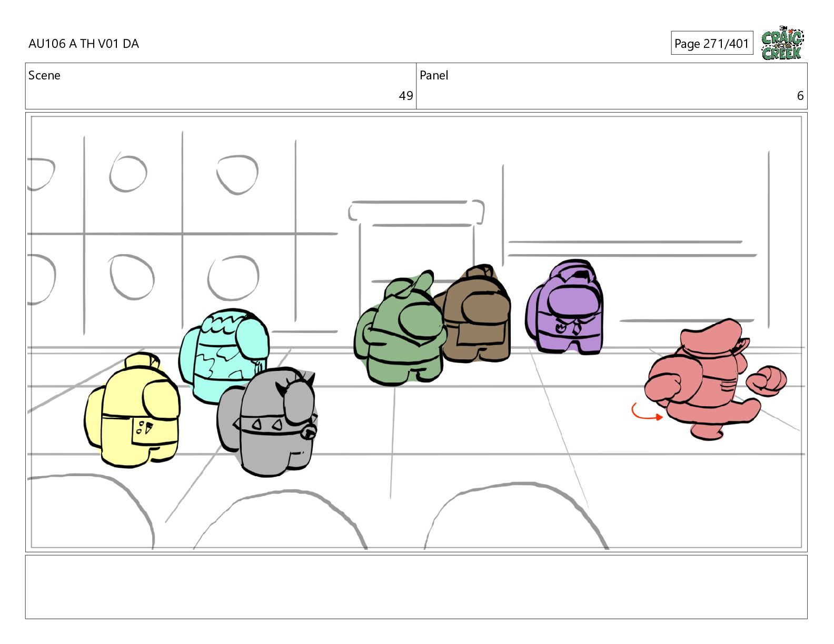Click the 'Scene' label
Screen dimensions: 834x644
pos(44,75)
